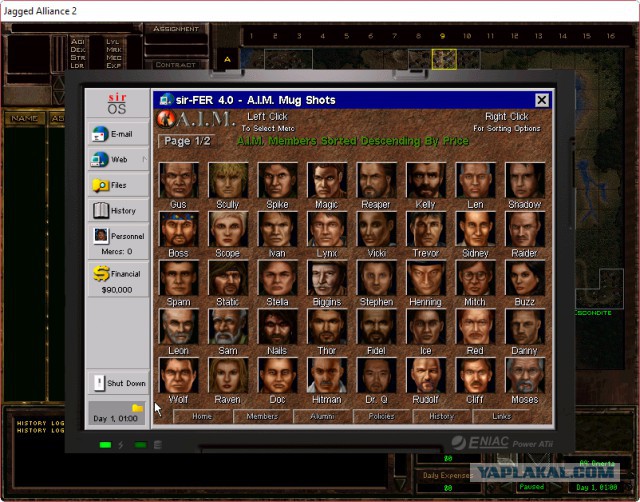Viewport: 640px width, 502px height.
Task: Open the A.I.M. Alumni page
Action: point(322,416)
